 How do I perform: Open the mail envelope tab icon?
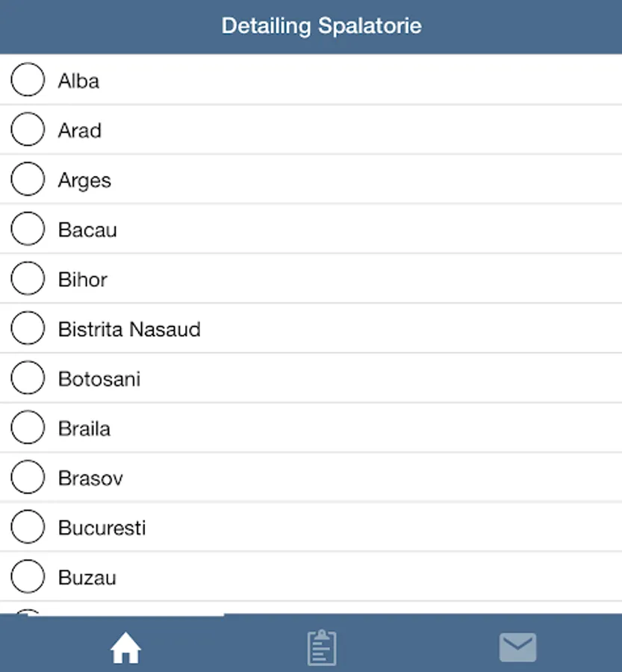point(517,647)
